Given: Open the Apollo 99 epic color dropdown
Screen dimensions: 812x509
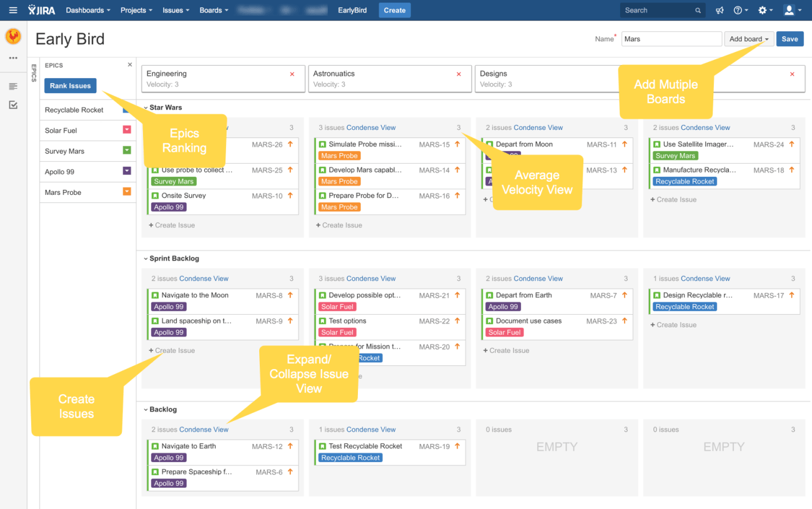Looking at the screenshot, I should (x=127, y=171).
